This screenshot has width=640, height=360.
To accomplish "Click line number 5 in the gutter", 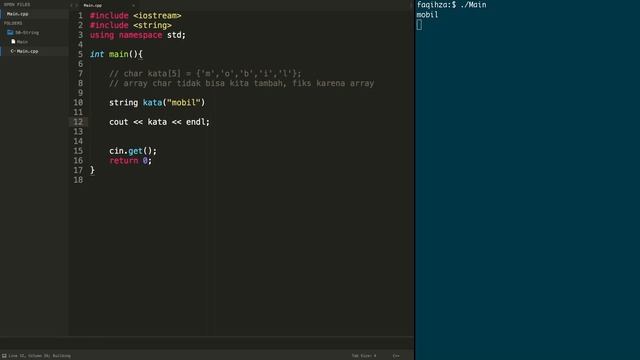I will 80,54.
